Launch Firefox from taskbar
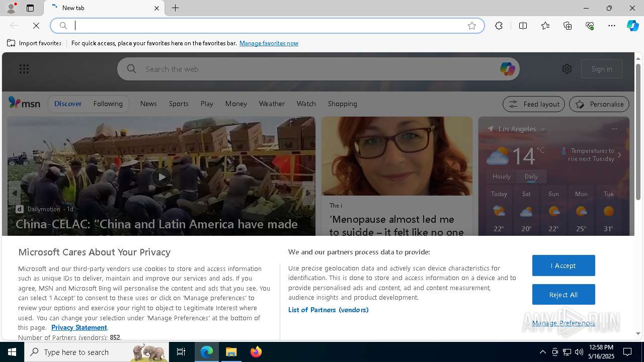Viewport: 644px width, 362px height. (256, 352)
